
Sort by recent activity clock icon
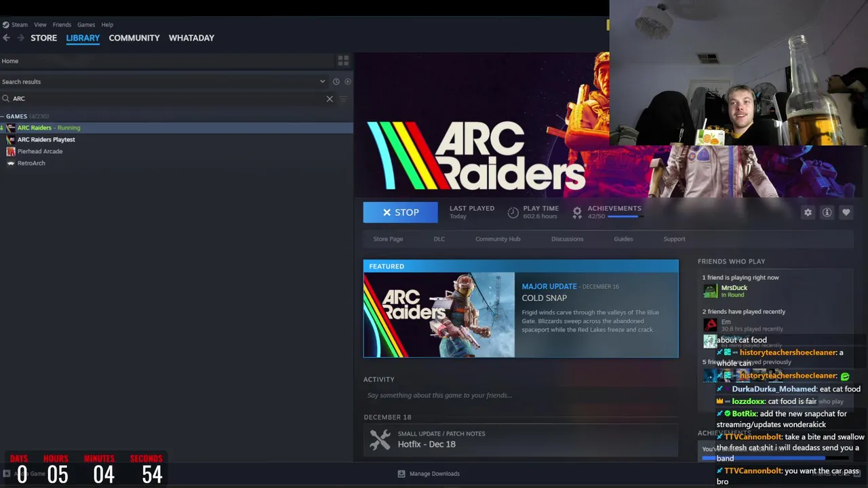point(336,81)
